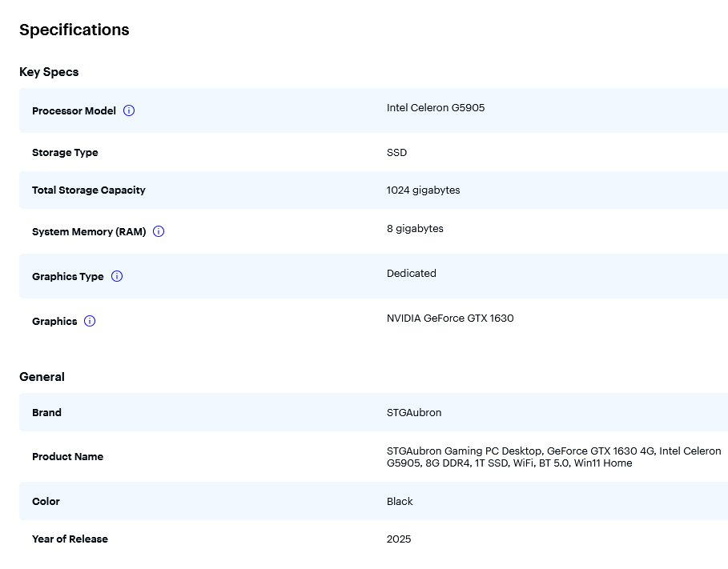728x569 pixels.
Task: Open info icon next to Processor Model
Action: coord(129,110)
